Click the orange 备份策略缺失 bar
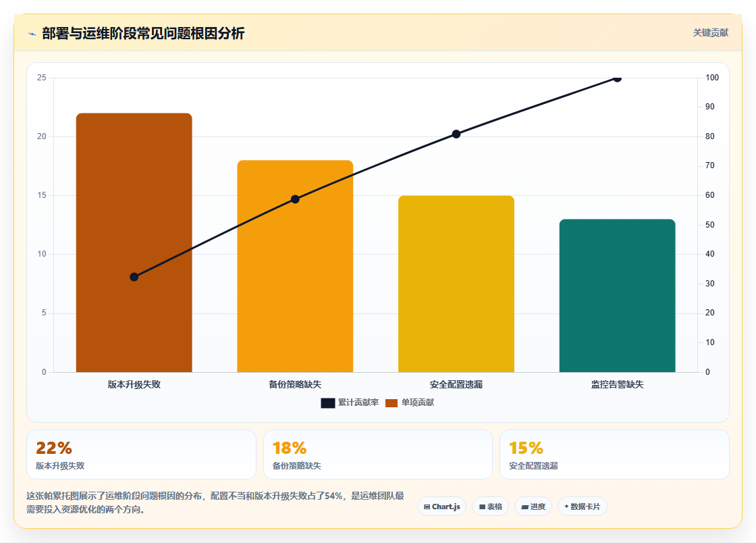The height and width of the screenshot is (543, 756). pos(295,266)
